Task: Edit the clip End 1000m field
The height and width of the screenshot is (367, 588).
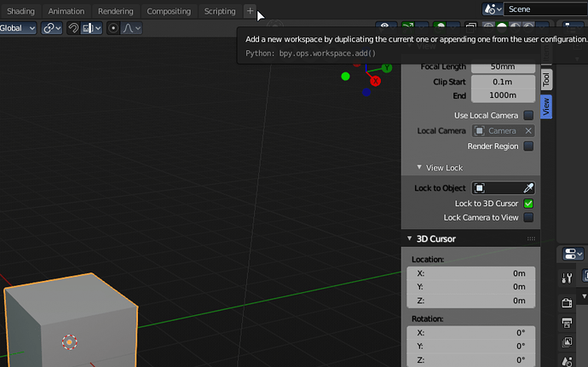Action: tap(503, 95)
